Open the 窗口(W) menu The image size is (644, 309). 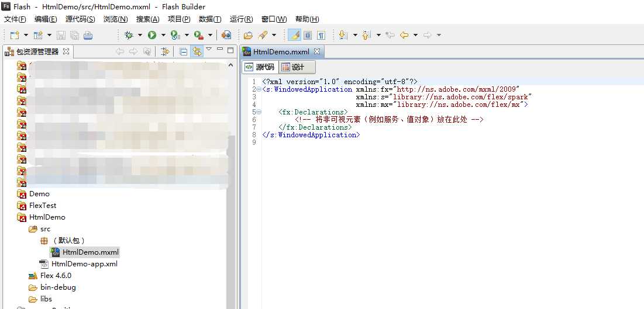point(274,19)
